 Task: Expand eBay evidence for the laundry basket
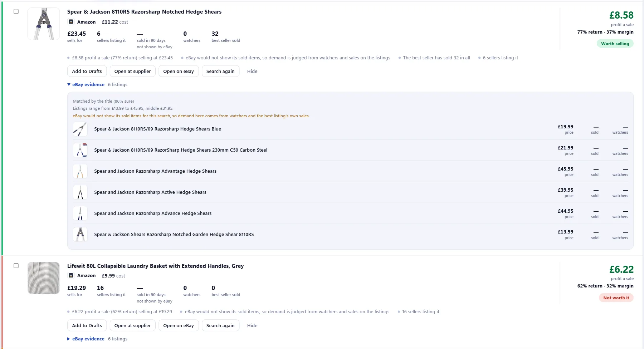86,339
